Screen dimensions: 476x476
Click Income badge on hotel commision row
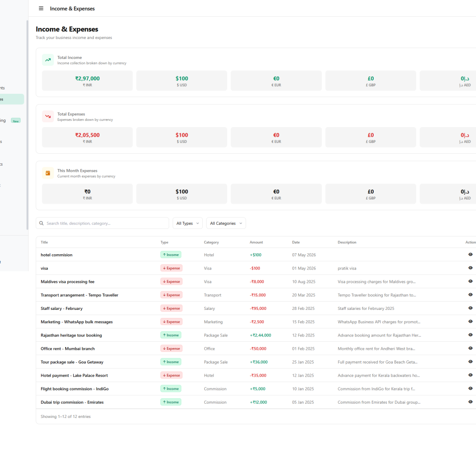(x=171, y=255)
